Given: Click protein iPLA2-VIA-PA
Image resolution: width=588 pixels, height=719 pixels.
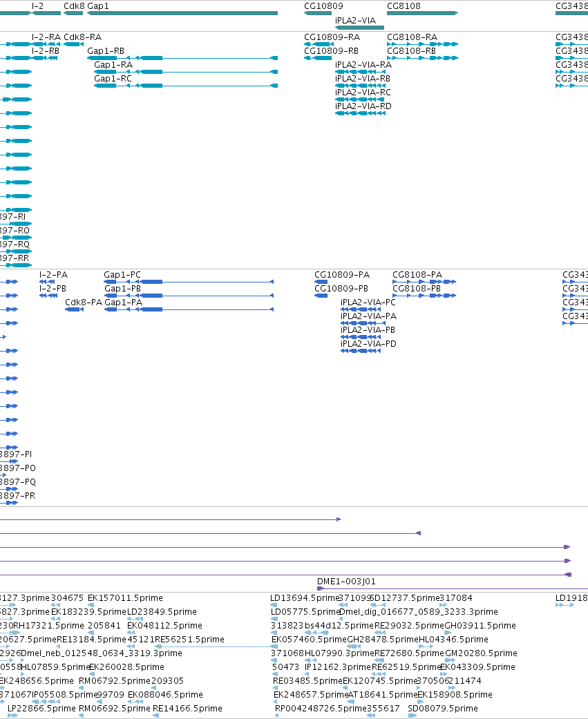Looking at the screenshot, I should coord(363,323).
